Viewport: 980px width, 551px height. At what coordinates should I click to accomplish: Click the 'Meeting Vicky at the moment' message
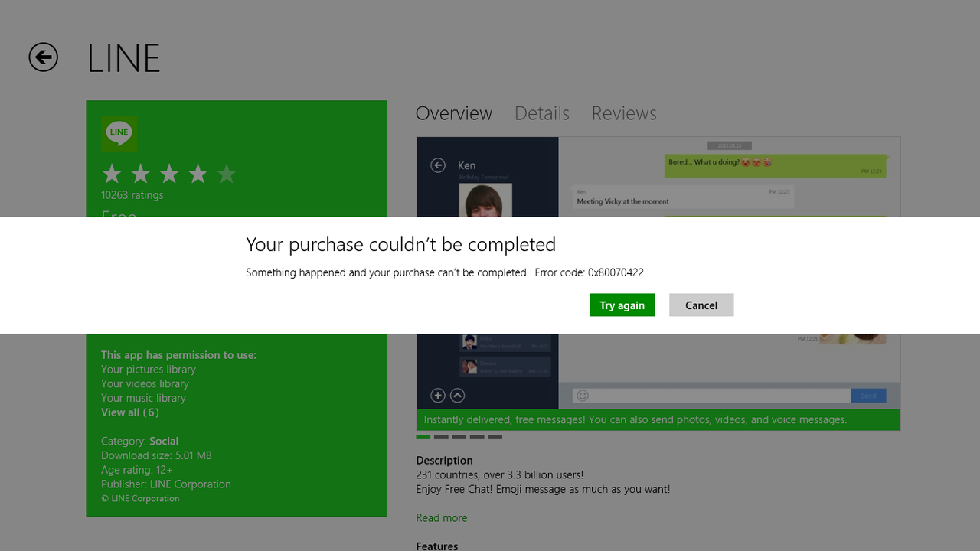pyautogui.click(x=683, y=197)
